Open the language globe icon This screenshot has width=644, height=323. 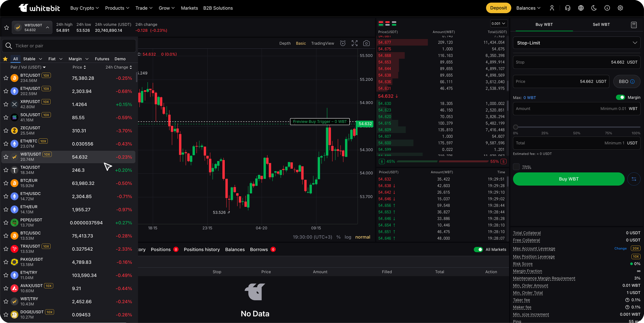[x=581, y=8]
